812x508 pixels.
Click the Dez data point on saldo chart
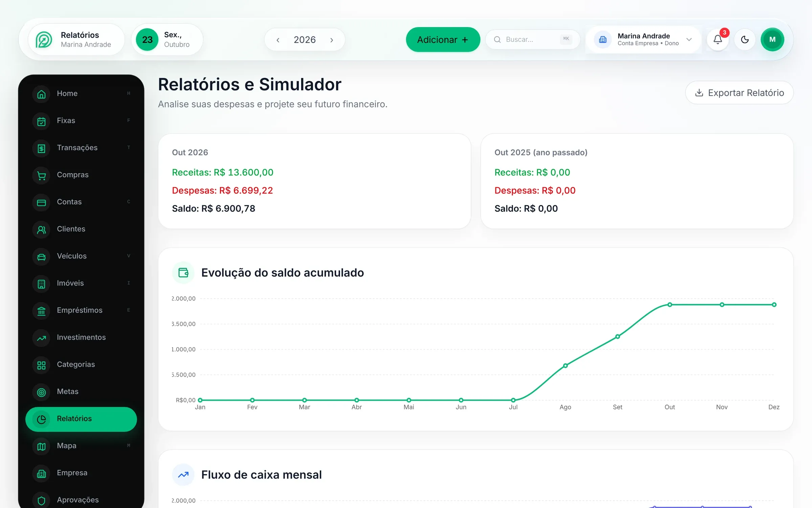click(774, 305)
